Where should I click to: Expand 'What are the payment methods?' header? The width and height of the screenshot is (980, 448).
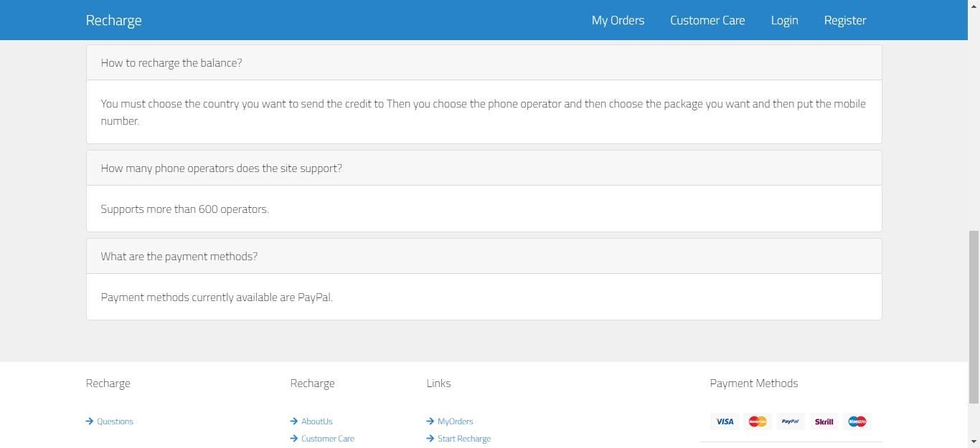179,257
